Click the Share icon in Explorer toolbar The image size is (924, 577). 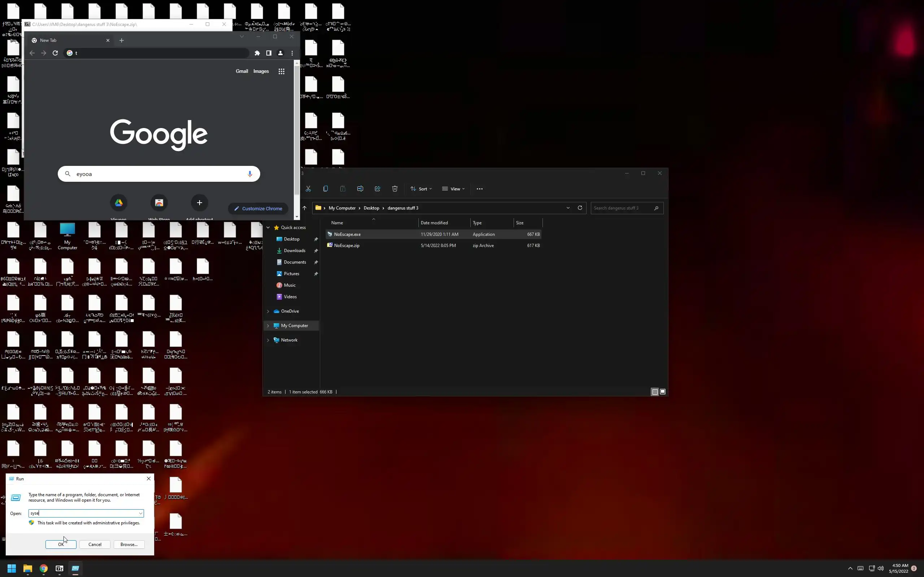pyautogui.click(x=377, y=189)
